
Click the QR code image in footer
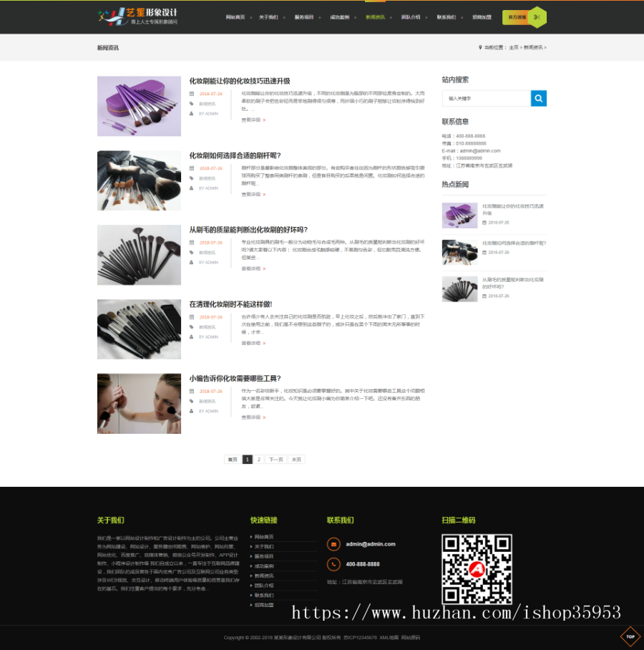point(476,569)
